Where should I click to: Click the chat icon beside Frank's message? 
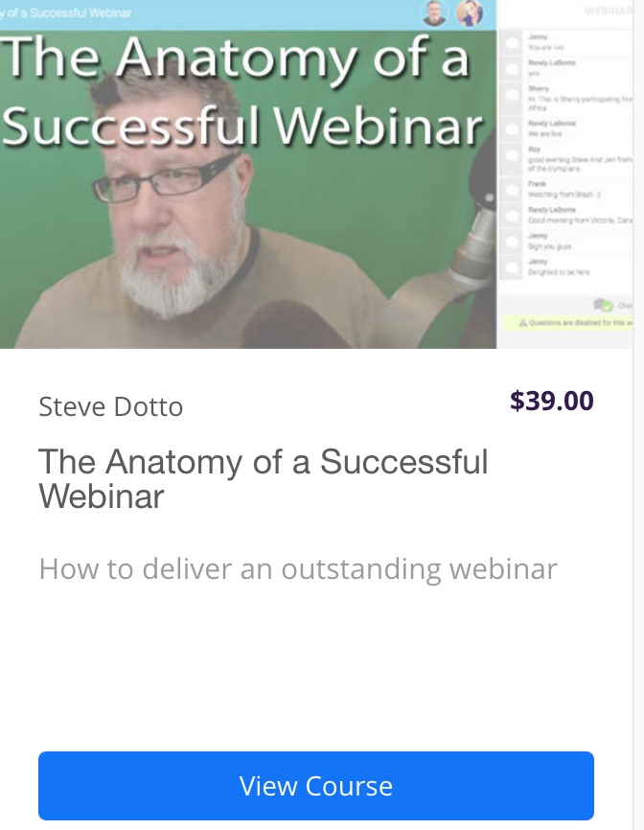[x=512, y=189]
